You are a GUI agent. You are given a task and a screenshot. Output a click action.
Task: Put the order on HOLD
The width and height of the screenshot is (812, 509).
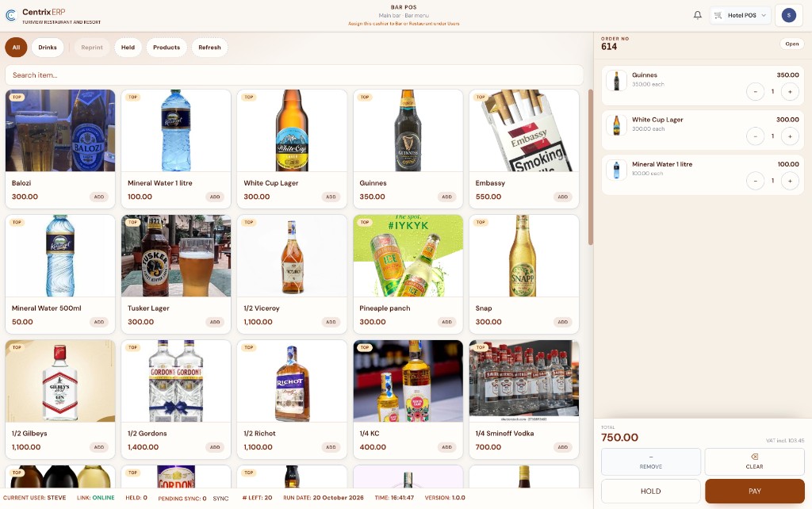[x=650, y=491]
